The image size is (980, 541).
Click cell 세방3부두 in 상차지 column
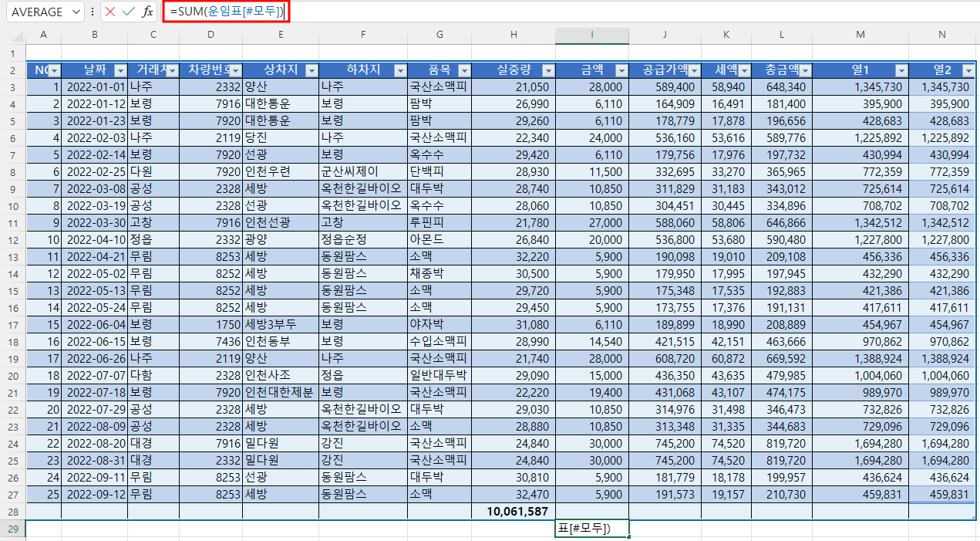[280, 325]
